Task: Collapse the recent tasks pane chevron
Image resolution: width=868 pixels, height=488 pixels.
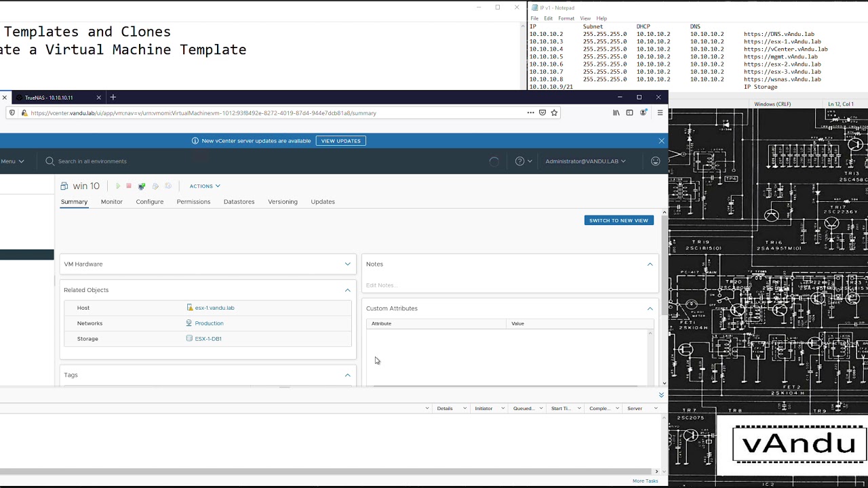Action: pos(661,394)
